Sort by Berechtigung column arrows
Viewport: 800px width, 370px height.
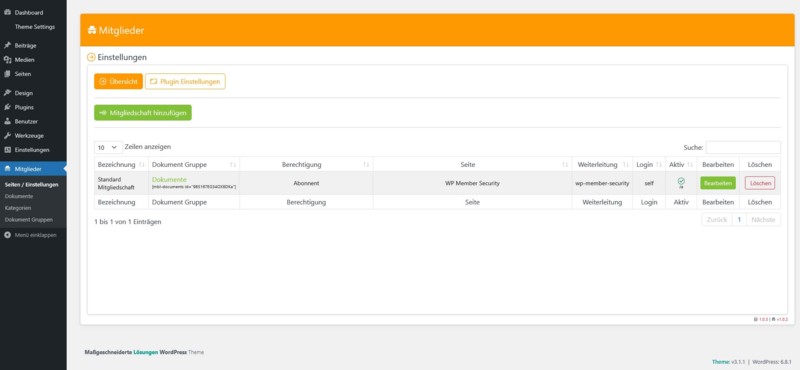(366, 165)
